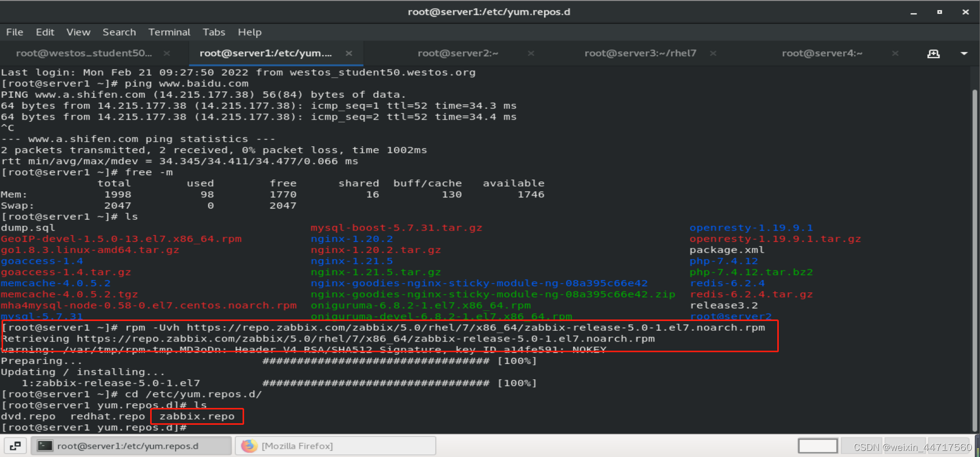The height and width of the screenshot is (457, 980).
Task: Minimize the terminal window
Action: pyautogui.click(x=914, y=12)
